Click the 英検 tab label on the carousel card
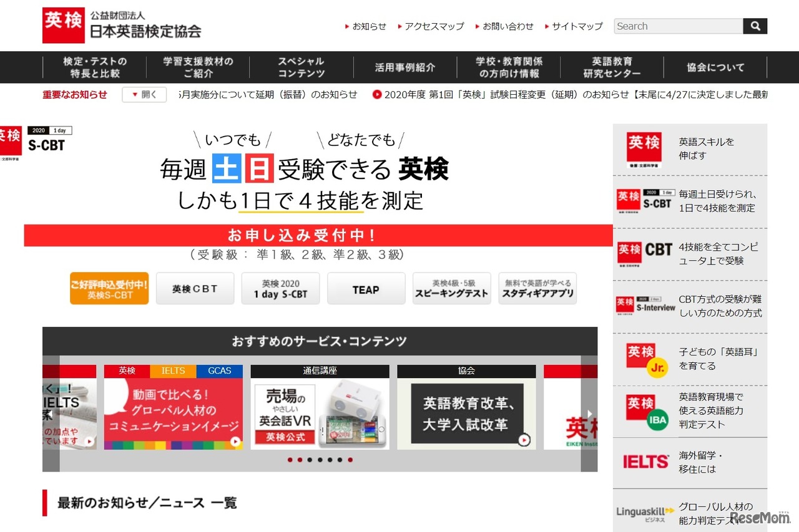Image resolution: width=799 pixels, height=532 pixels. [x=127, y=371]
